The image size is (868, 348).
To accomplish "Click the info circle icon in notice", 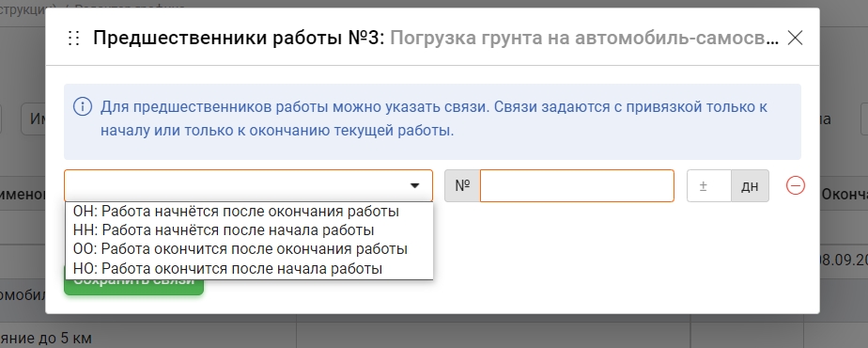I will point(83,106).
